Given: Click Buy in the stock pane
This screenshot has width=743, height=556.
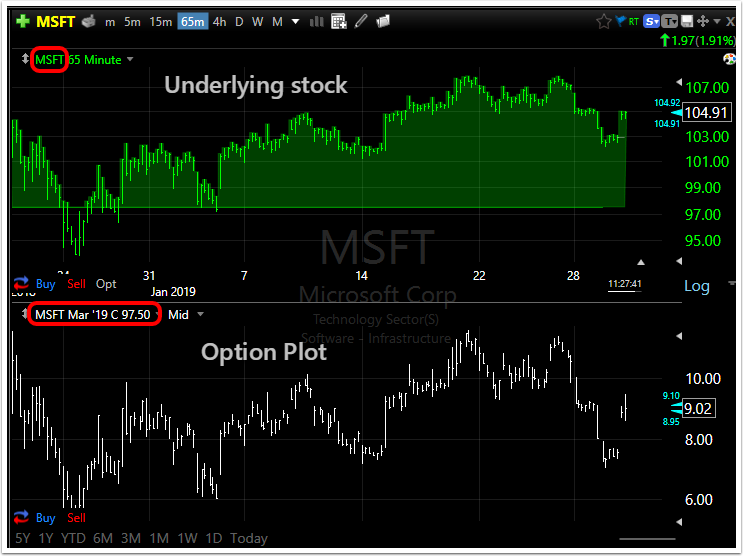Looking at the screenshot, I should click(x=45, y=284).
